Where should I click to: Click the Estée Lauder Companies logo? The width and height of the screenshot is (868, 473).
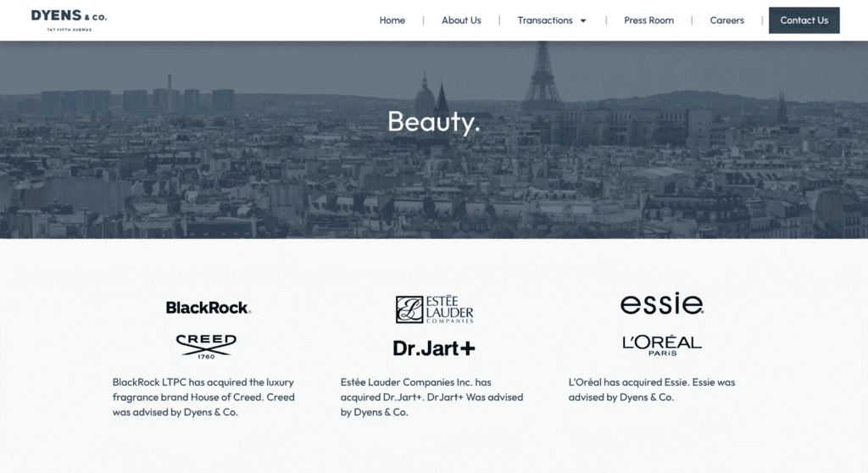pyautogui.click(x=435, y=309)
